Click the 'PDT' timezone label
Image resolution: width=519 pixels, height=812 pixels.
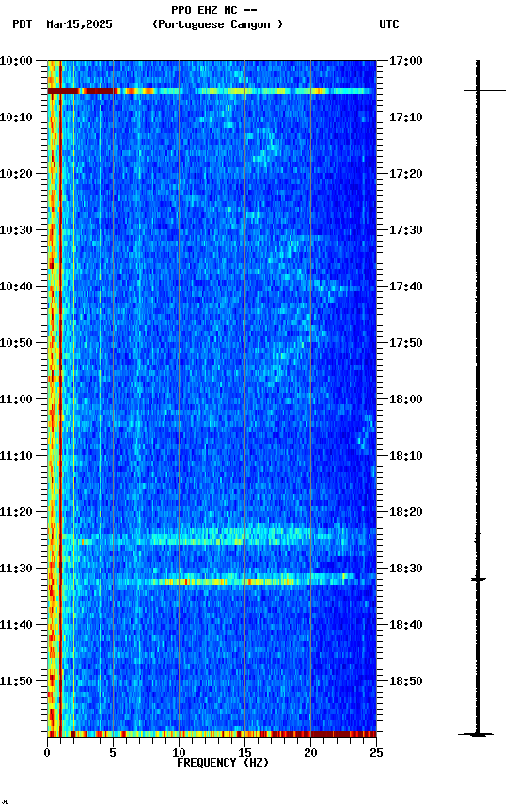click(23, 24)
